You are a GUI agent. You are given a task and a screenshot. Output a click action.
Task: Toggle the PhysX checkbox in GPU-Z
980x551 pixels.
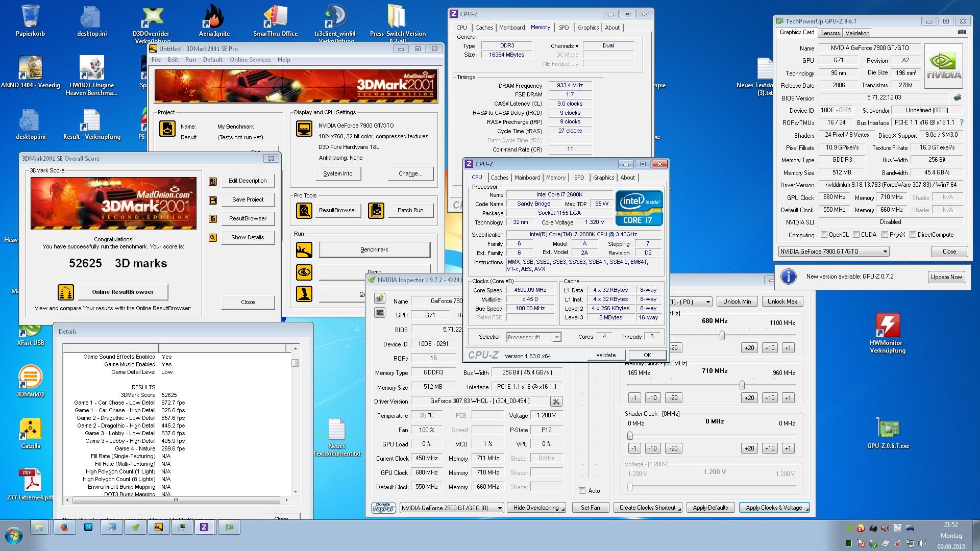tap(884, 235)
